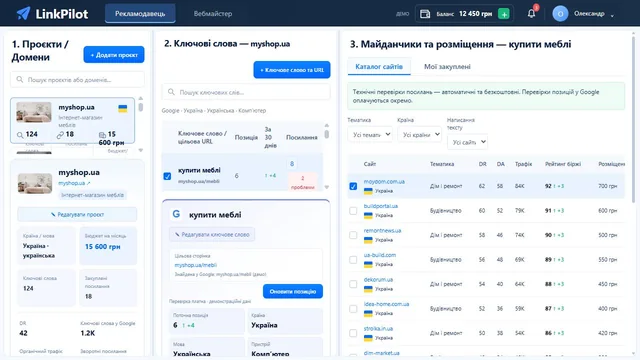
Task: Open remontnews.ua site link
Action: point(382,231)
